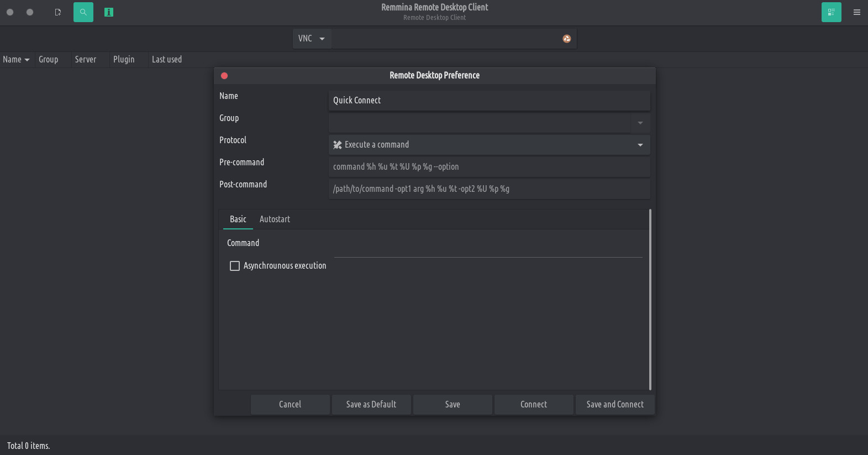Click the Connect button

pyautogui.click(x=534, y=405)
